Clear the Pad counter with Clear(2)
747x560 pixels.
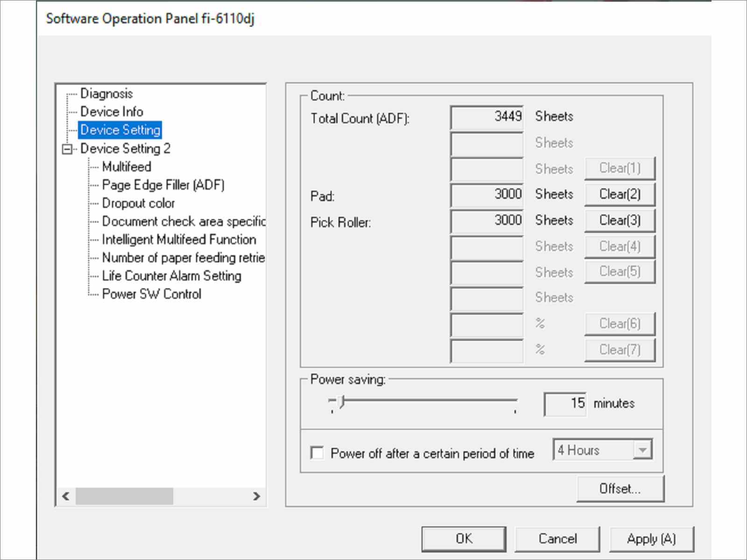(620, 194)
